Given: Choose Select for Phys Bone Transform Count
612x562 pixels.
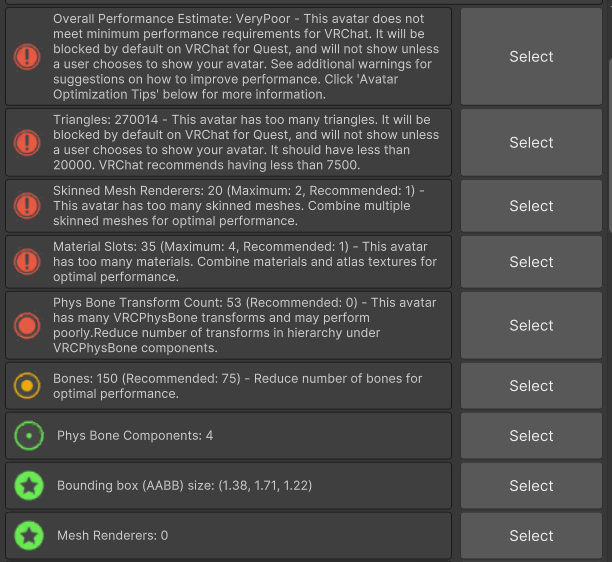Looking at the screenshot, I should click(531, 325).
